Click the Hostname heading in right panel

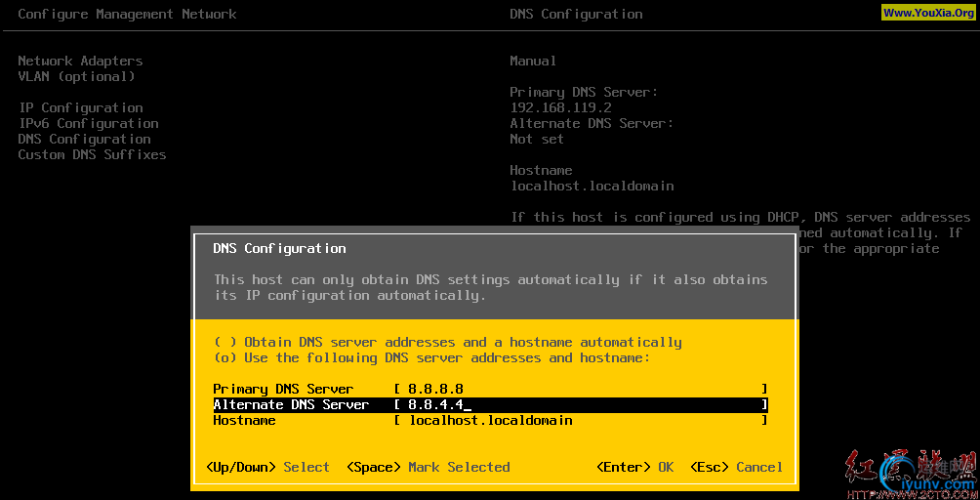542,170
